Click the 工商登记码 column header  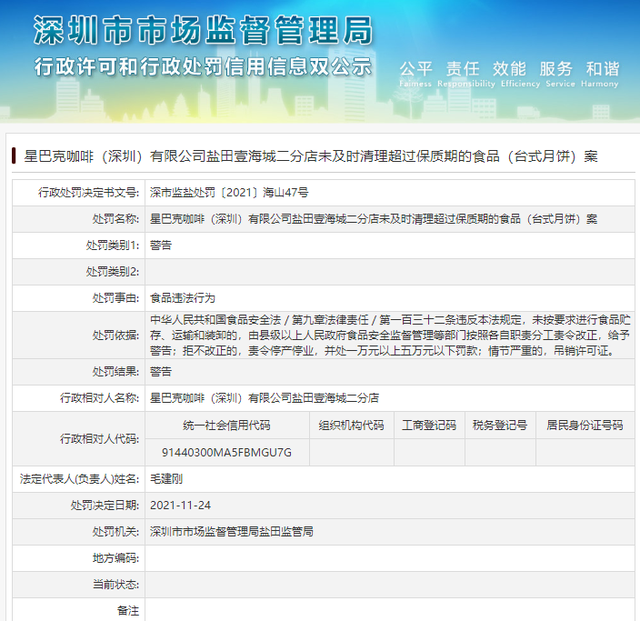(x=428, y=425)
